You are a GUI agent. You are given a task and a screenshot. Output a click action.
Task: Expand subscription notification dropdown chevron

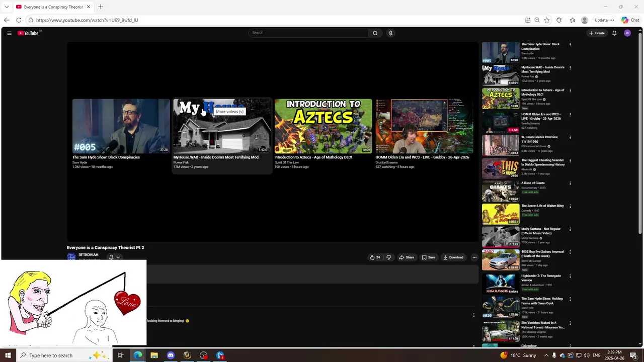click(x=118, y=257)
